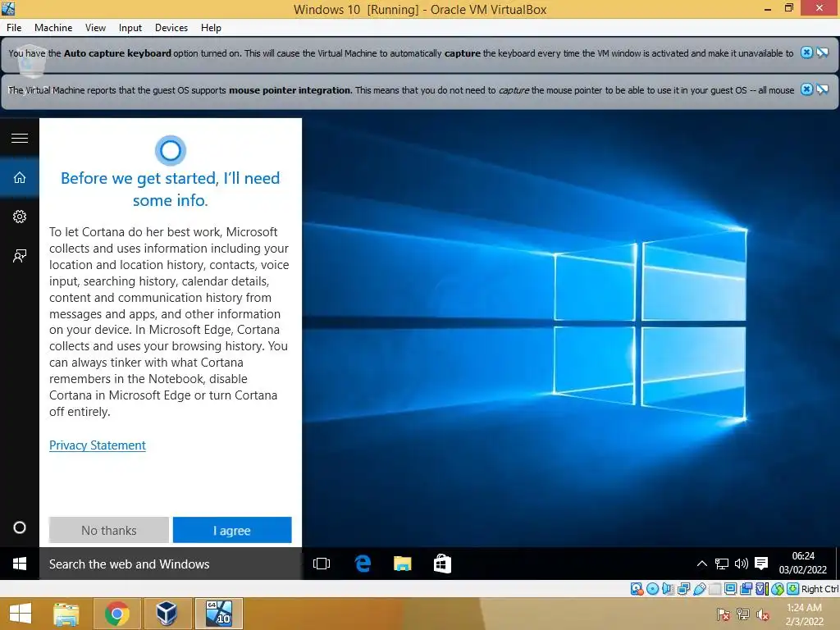The width and height of the screenshot is (840, 630).
Task: Click the No thanks button
Action: tap(109, 531)
